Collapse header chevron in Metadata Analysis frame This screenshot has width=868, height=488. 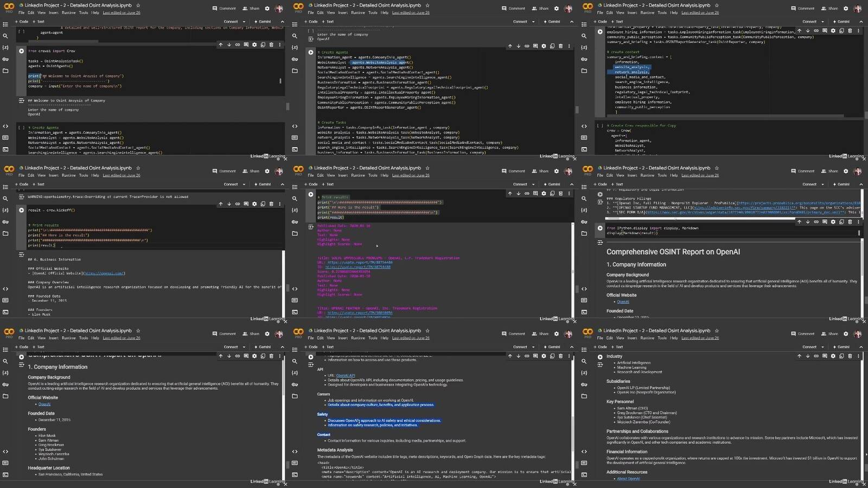pyautogui.click(x=571, y=347)
